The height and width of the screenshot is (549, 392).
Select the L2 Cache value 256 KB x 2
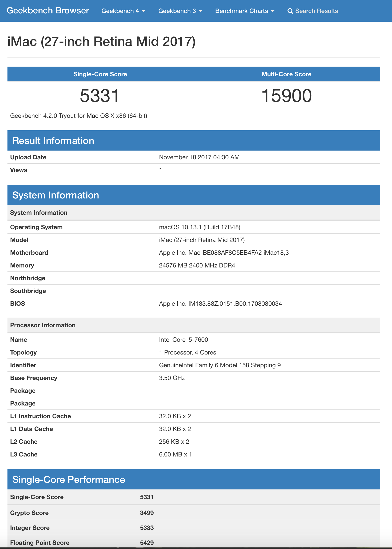coord(174,442)
